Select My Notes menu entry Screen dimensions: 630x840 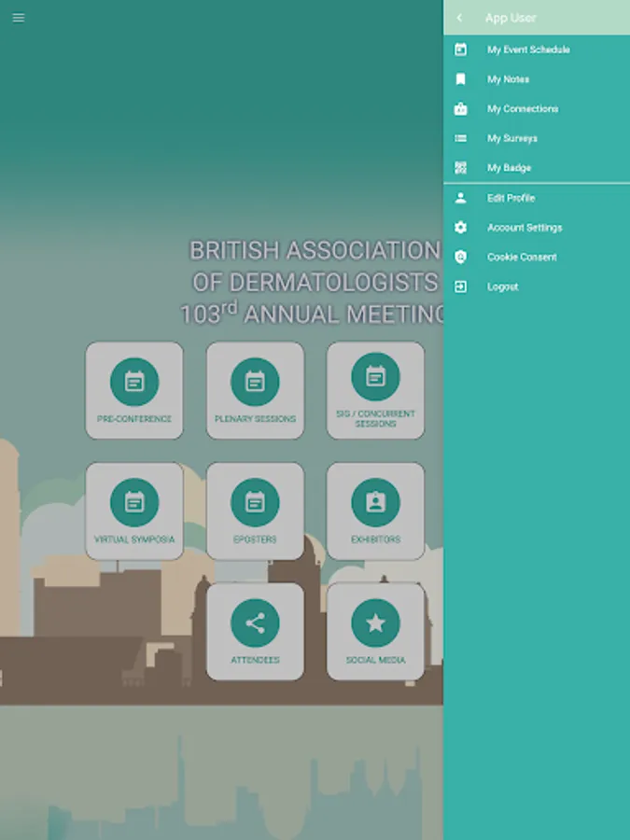[537, 79]
